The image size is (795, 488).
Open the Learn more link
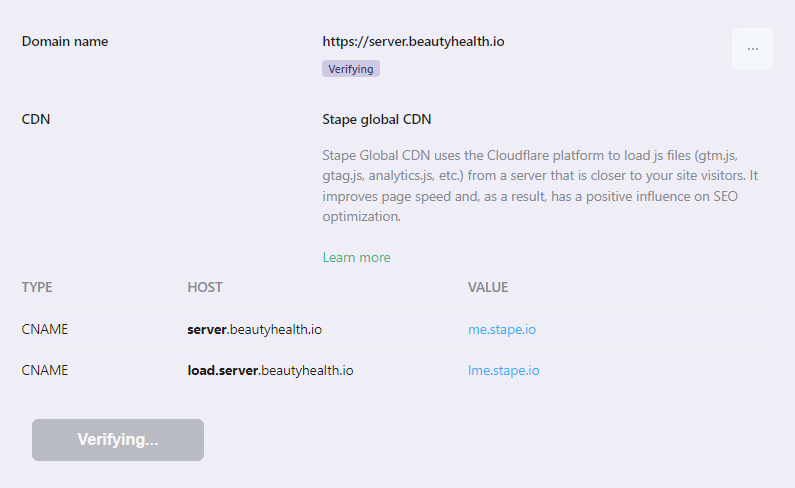(356, 257)
